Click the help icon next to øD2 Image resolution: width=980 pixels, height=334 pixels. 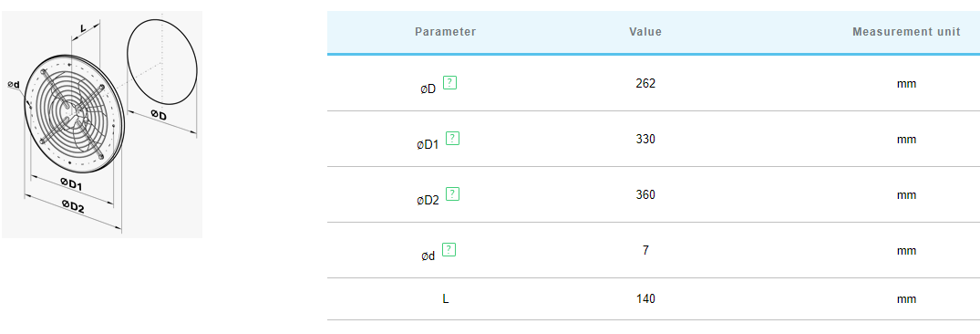point(453,193)
